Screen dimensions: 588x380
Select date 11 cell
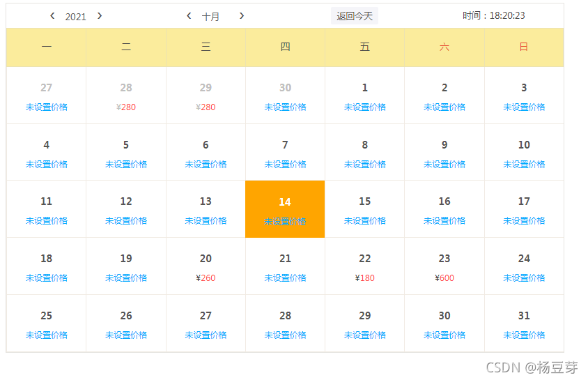pyautogui.click(x=47, y=209)
